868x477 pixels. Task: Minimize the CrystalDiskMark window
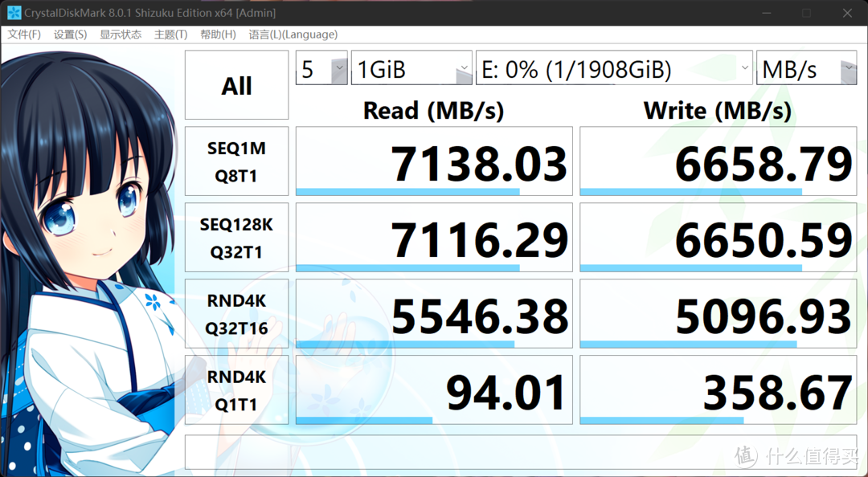pyautogui.click(x=768, y=13)
